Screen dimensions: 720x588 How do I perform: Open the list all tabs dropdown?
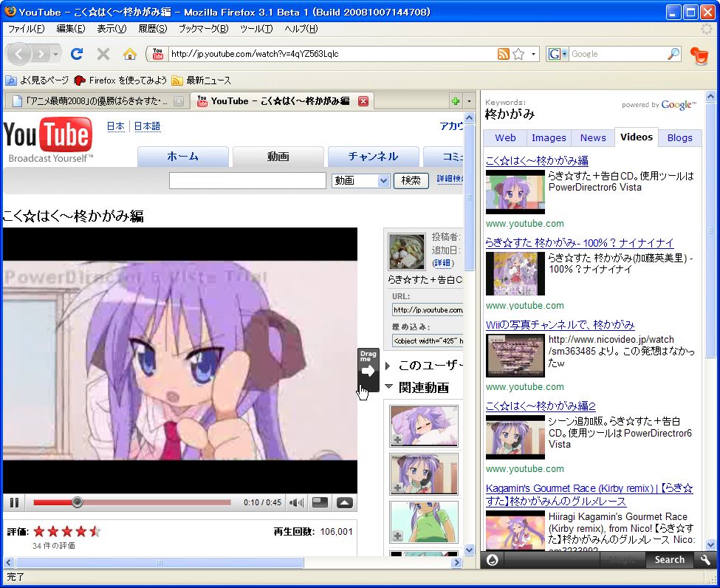(x=469, y=101)
